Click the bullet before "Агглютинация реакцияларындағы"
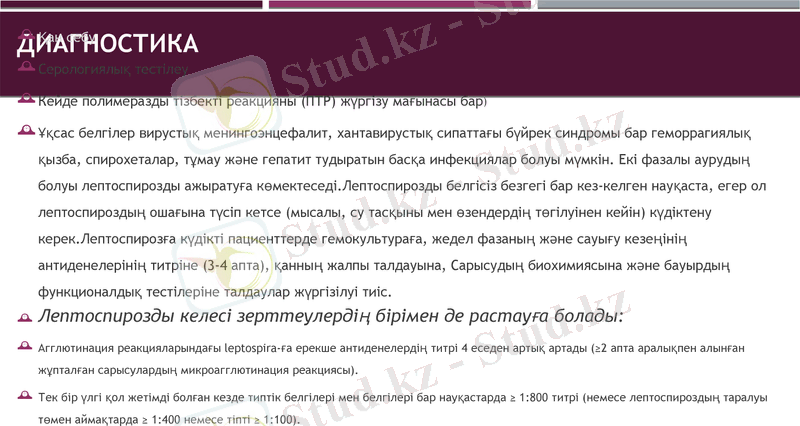800x426 pixels. (25, 346)
